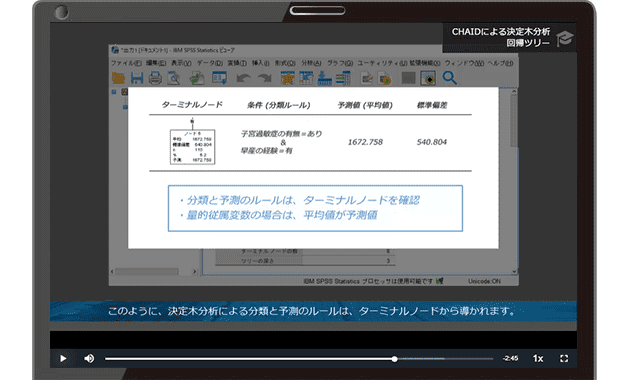Change playback speed from 1x

coord(538,358)
